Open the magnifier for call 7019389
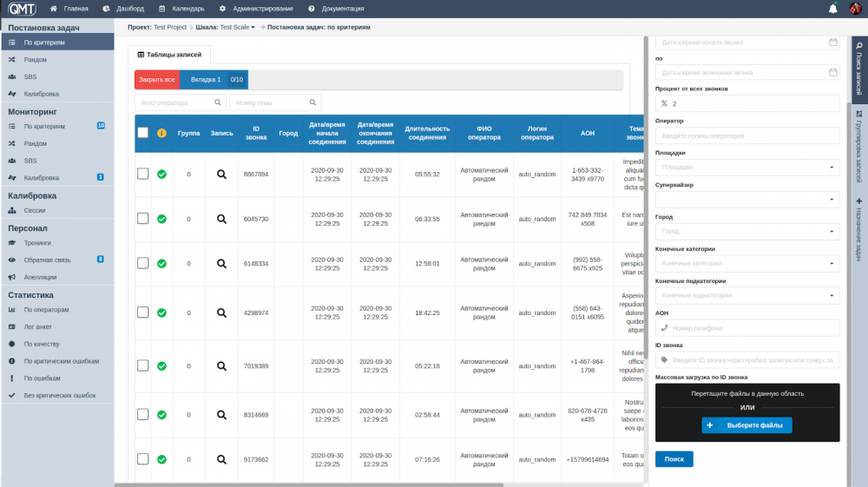868x487 pixels. point(221,365)
